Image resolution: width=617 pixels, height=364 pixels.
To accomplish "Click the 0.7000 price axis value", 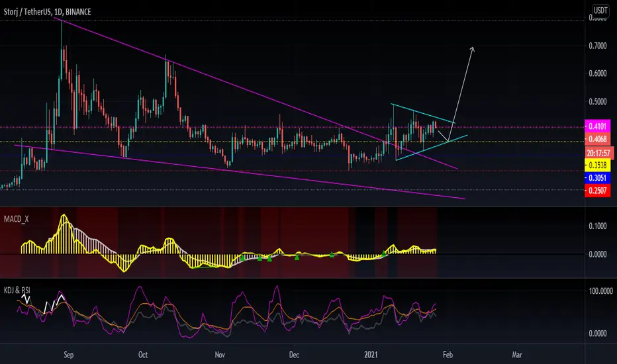I will [597, 46].
